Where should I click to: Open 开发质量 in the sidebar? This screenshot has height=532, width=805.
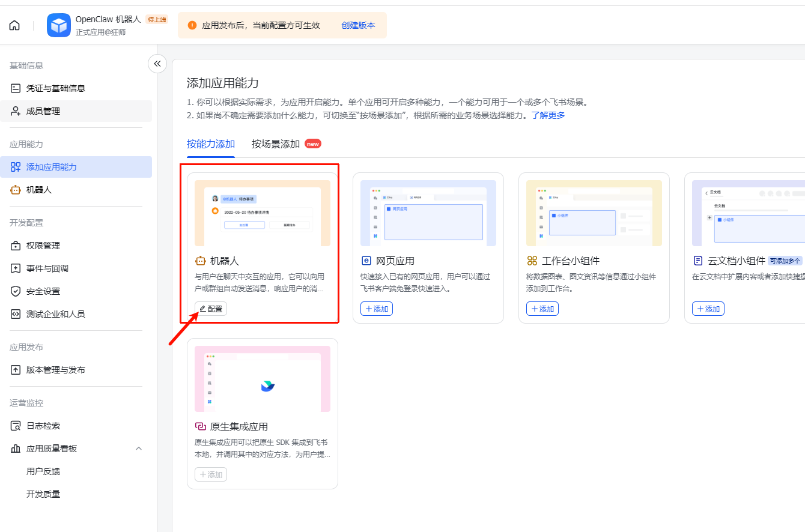coord(43,494)
